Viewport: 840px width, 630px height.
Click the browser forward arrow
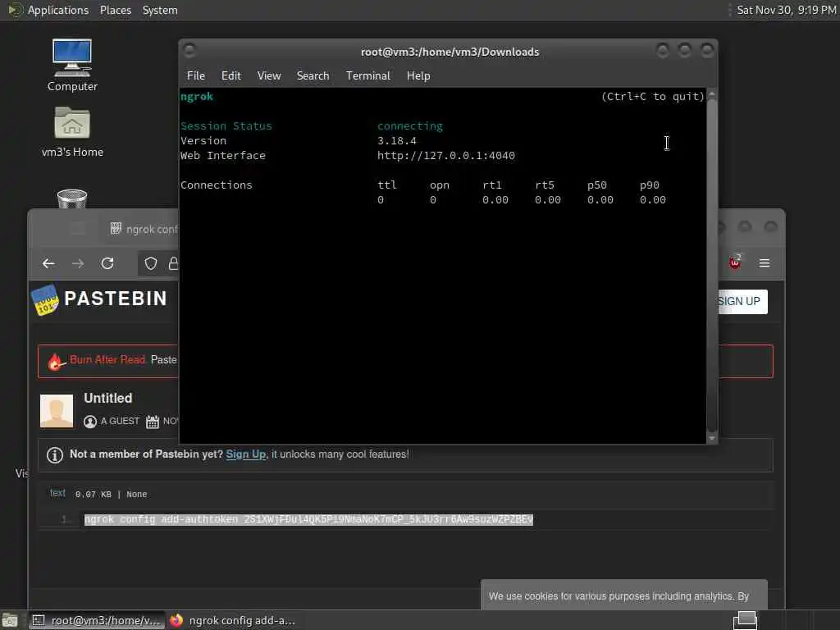tap(78, 263)
